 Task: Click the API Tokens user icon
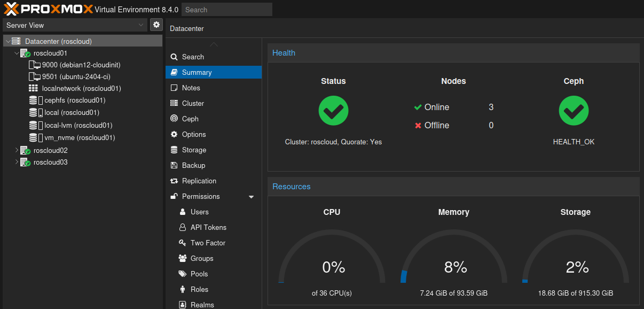182,227
